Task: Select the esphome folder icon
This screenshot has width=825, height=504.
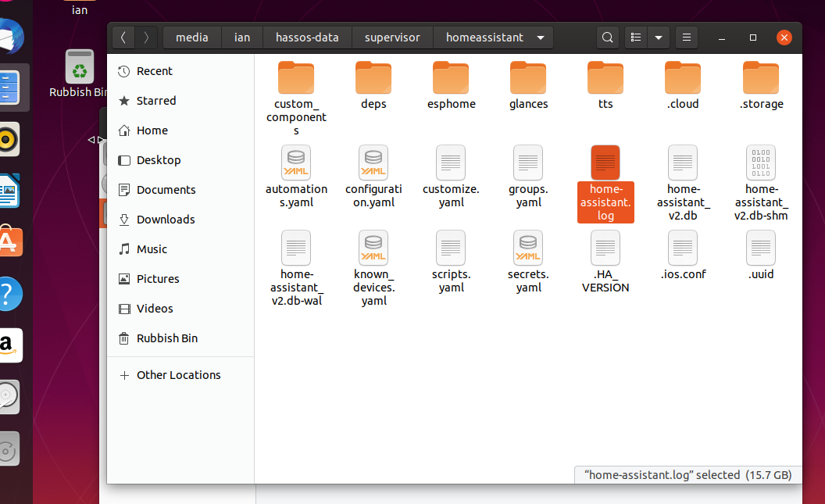Action: pyautogui.click(x=451, y=78)
